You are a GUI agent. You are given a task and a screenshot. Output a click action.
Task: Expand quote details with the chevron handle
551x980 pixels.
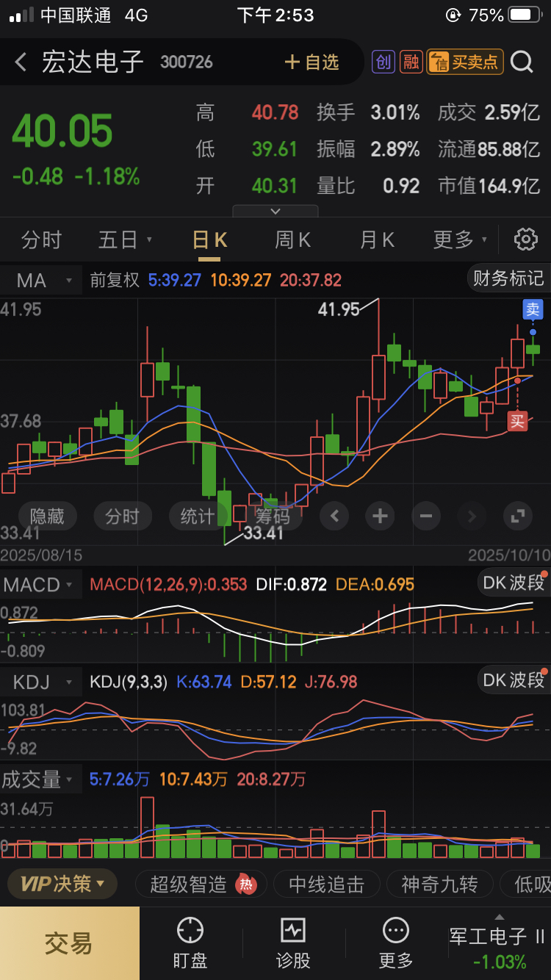pos(275,211)
